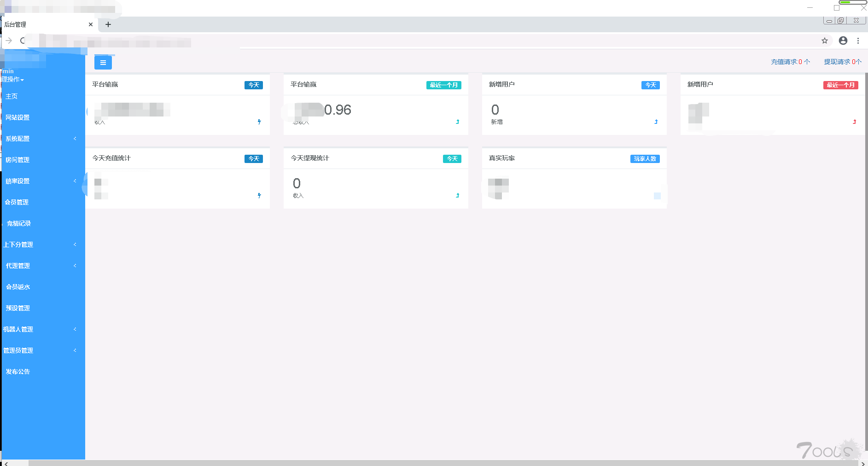Click the lightning icon in 今天充值统计 card

click(259, 196)
